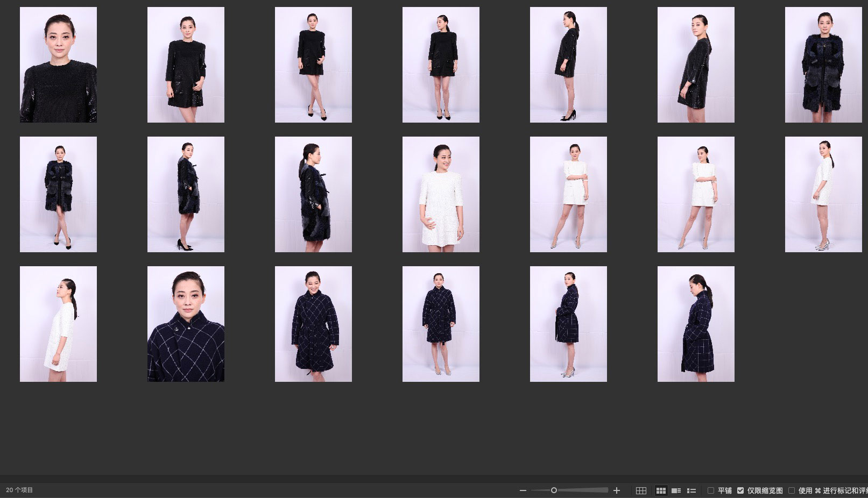
Task: Switch to list view mode
Action: 691,490
